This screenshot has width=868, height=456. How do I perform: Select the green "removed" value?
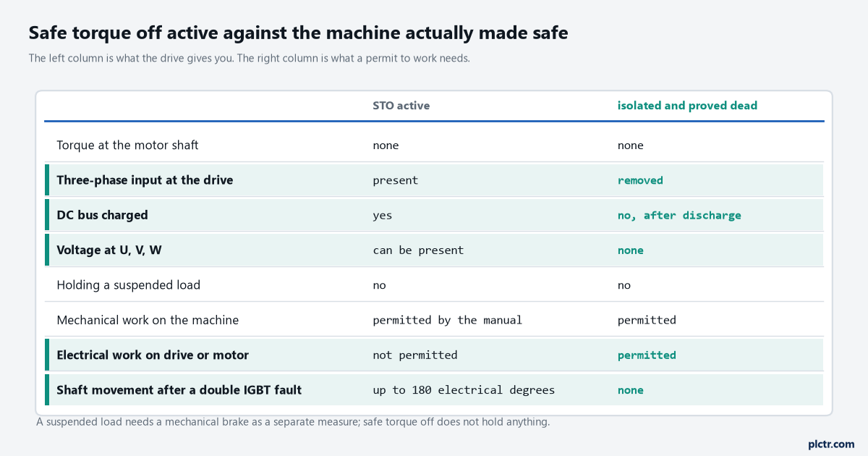tap(640, 181)
